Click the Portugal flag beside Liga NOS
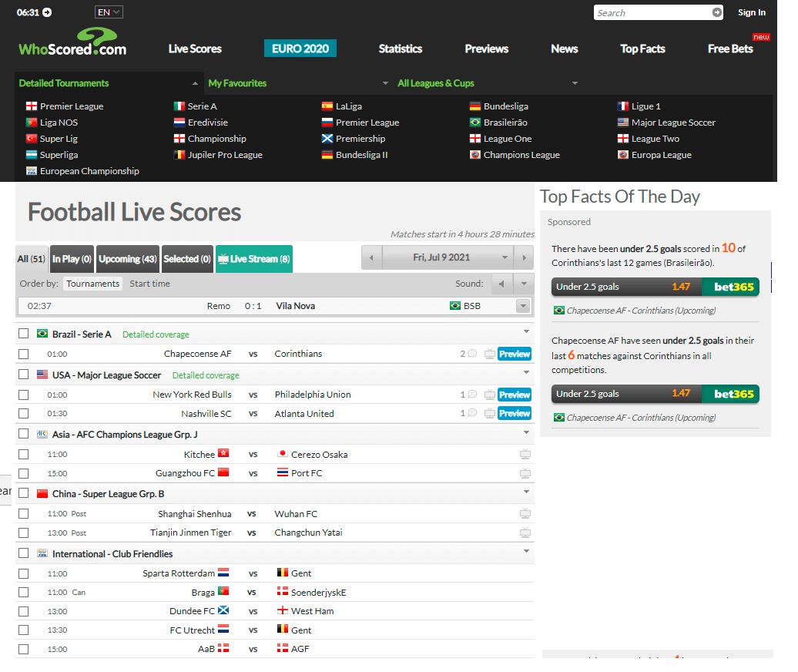The width and height of the screenshot is (798, 672). click(x=32, y=123)
